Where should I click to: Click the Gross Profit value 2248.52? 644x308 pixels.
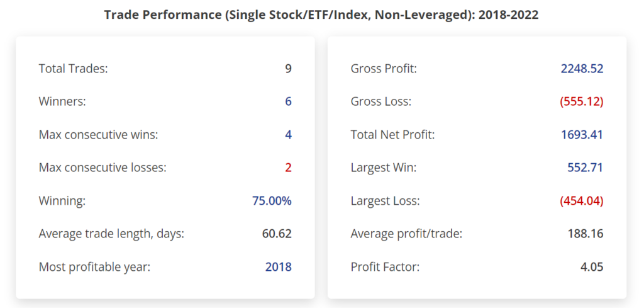tap(582, 69)
